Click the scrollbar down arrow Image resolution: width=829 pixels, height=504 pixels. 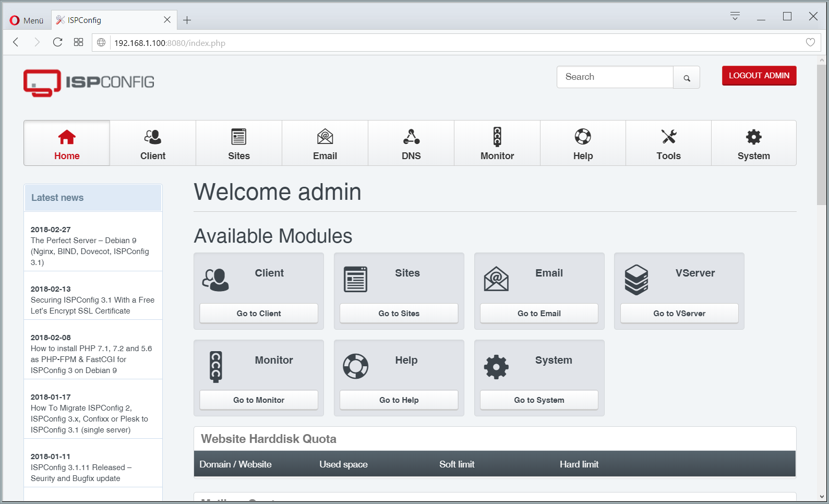pos(822,497)
